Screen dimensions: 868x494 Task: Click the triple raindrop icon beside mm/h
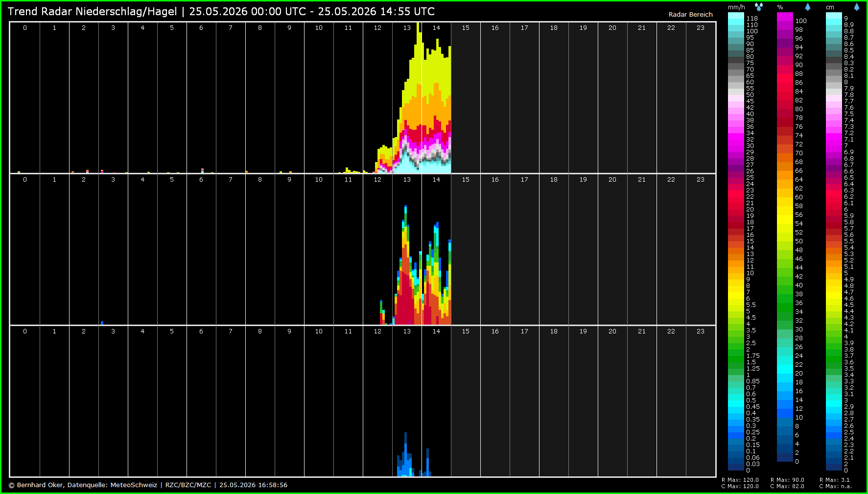tap(758, 7)
